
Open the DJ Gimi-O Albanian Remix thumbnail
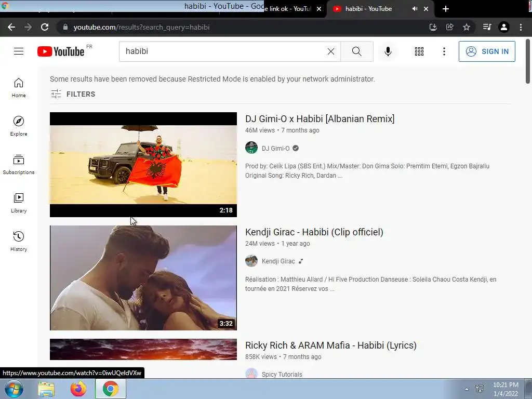[x=143, y=165]
